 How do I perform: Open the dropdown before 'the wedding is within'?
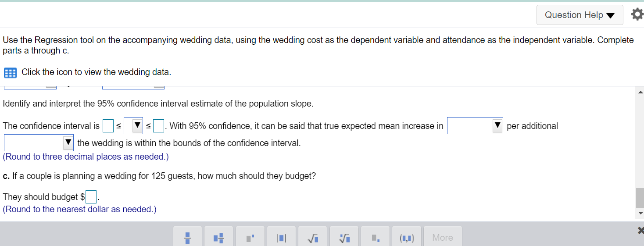39,143
